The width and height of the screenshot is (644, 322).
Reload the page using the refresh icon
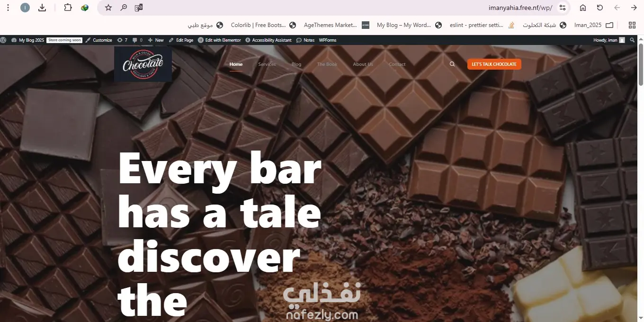[x=600, y=8]
